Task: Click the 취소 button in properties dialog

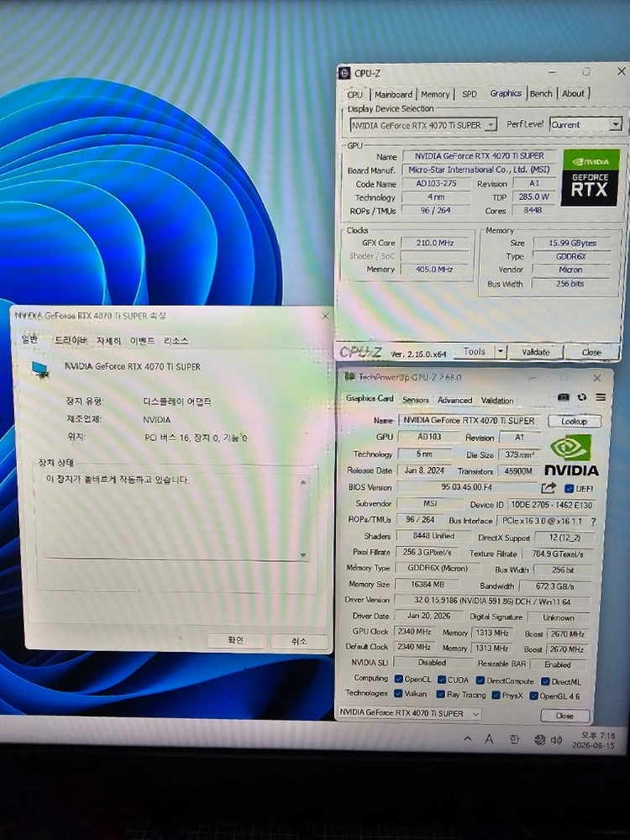Action: point(299,641)
